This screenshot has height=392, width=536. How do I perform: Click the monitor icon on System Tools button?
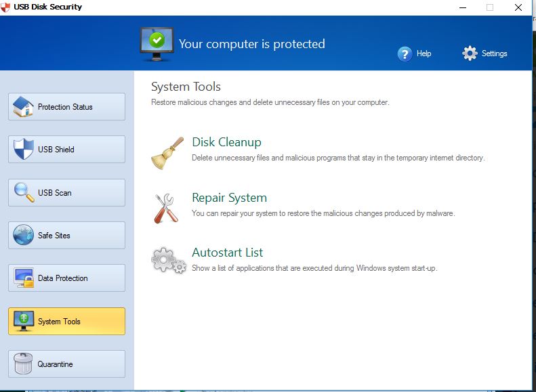point(24,321)
